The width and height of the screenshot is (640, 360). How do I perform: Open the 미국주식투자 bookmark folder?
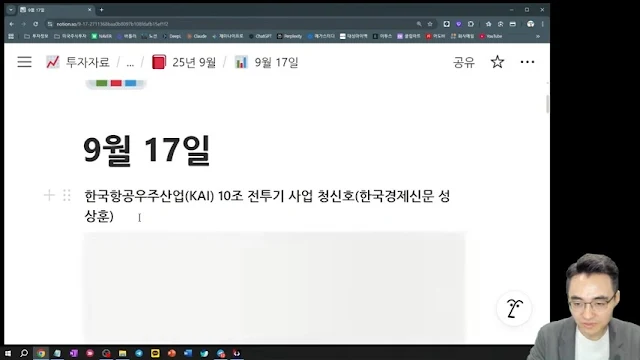70,36
